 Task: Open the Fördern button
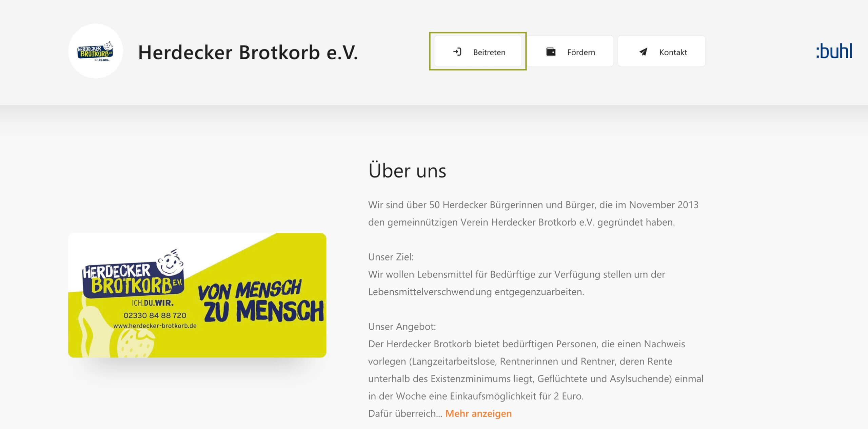click(570, 51)
